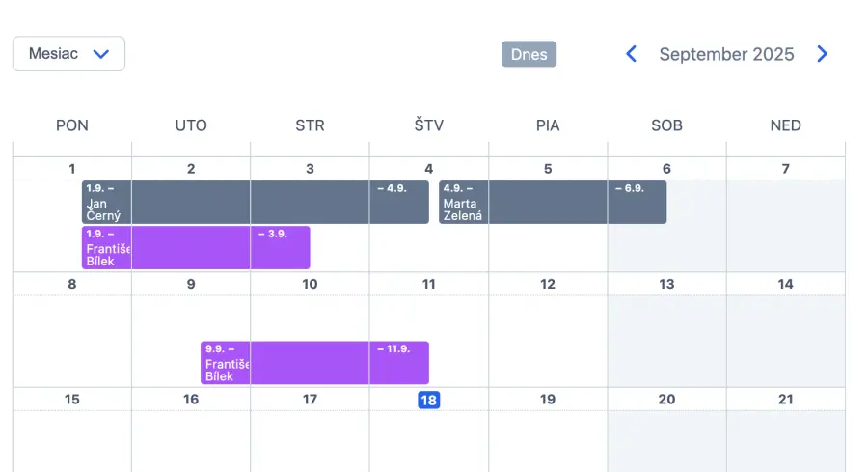The width and height of the screenshot is (868, 472).
Task: Go to next month using right chevron
Action: [822, 54]
